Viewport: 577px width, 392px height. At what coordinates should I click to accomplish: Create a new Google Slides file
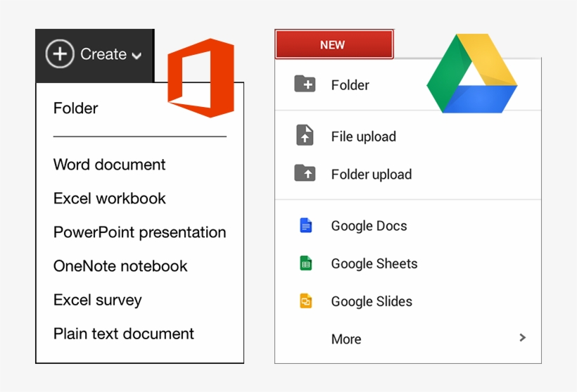(x=372, y=301)
